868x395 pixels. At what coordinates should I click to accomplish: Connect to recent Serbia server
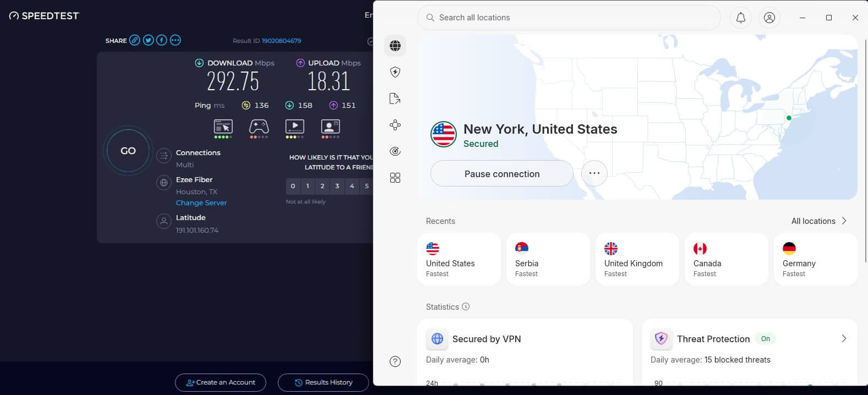coord(548,259)
